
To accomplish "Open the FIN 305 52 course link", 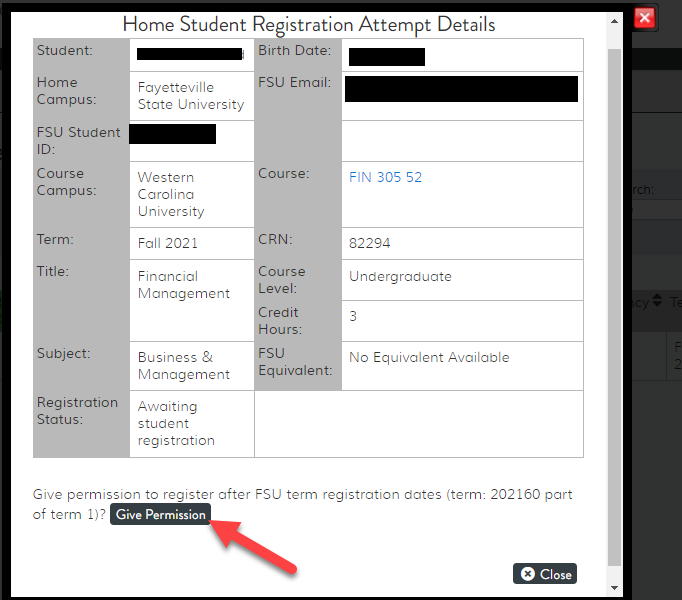I will pyautogui.click(x=385, y=177).
